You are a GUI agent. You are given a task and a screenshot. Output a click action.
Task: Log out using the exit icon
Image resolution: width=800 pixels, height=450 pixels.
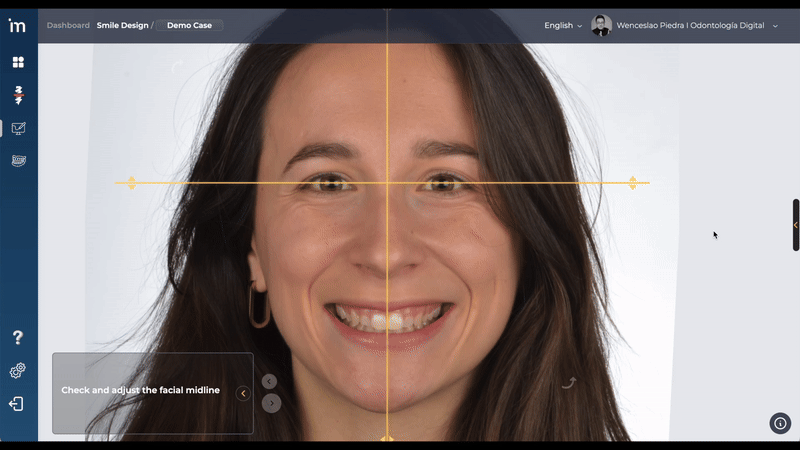click(17, 404)
